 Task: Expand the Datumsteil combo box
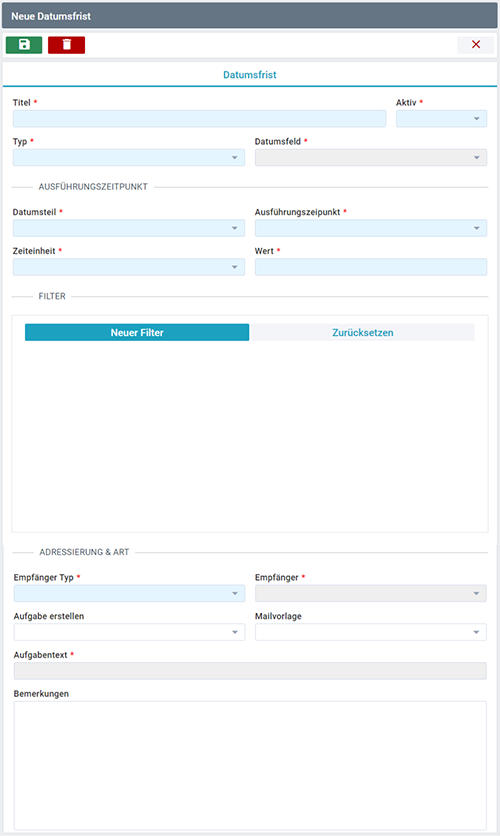129,228
